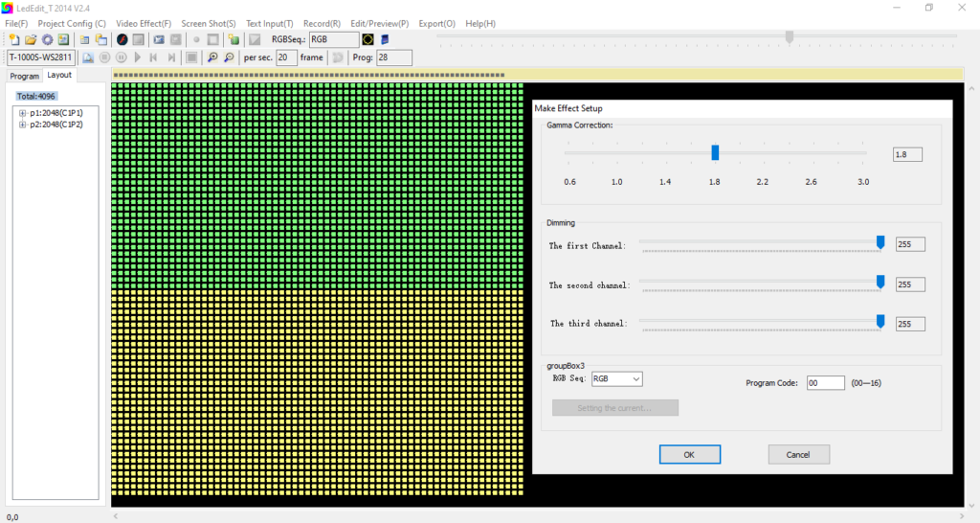
Task: Click the blue screen capture camera icon
Action: tap(160, 39)
